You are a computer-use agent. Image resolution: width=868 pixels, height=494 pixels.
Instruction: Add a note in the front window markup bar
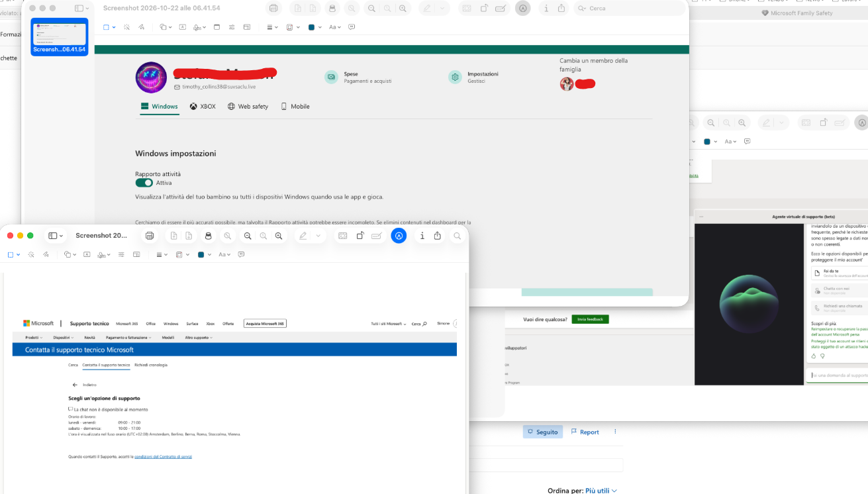pyautogui.click(x=241, y=254)
